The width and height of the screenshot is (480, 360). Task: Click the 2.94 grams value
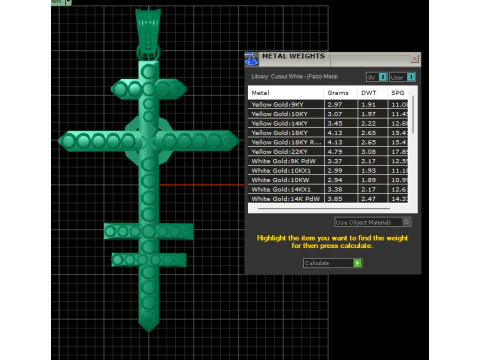pos(335,180)
